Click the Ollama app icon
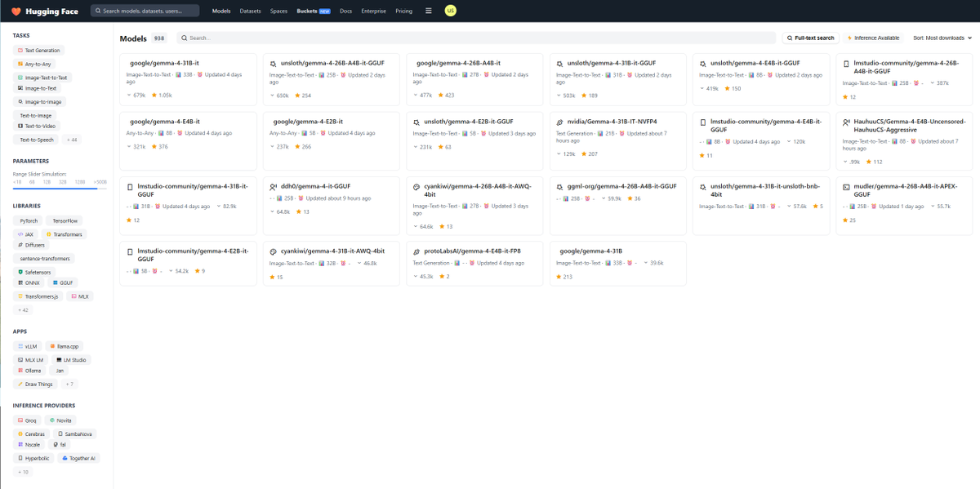This screenshot has height=489, width=980. tap(20, 371)
